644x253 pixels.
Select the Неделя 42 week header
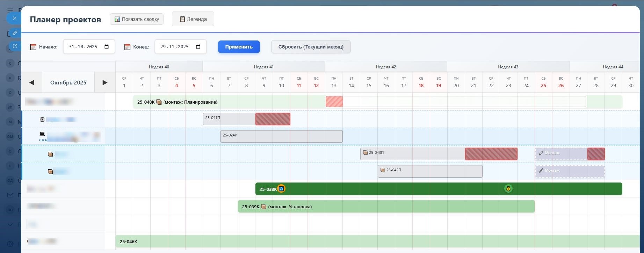tap(386, 67)
